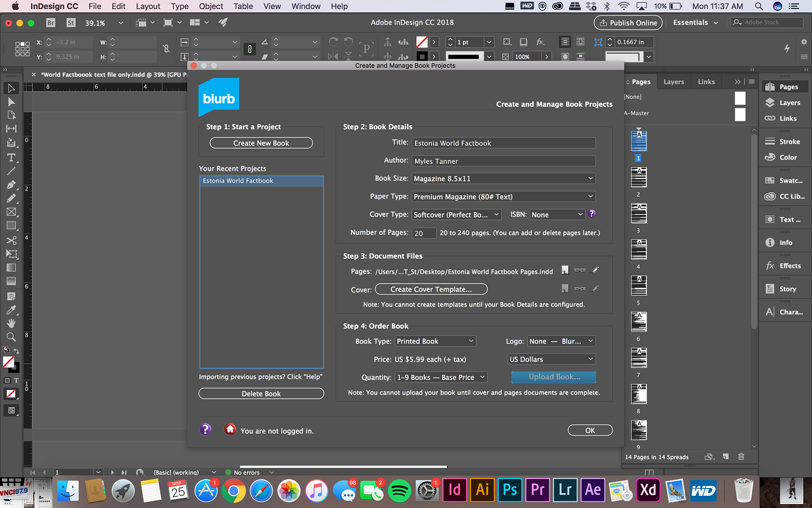The image size is (812, 508).
Task: Open Adobe Stock via St icon
Action: [71, 23]
